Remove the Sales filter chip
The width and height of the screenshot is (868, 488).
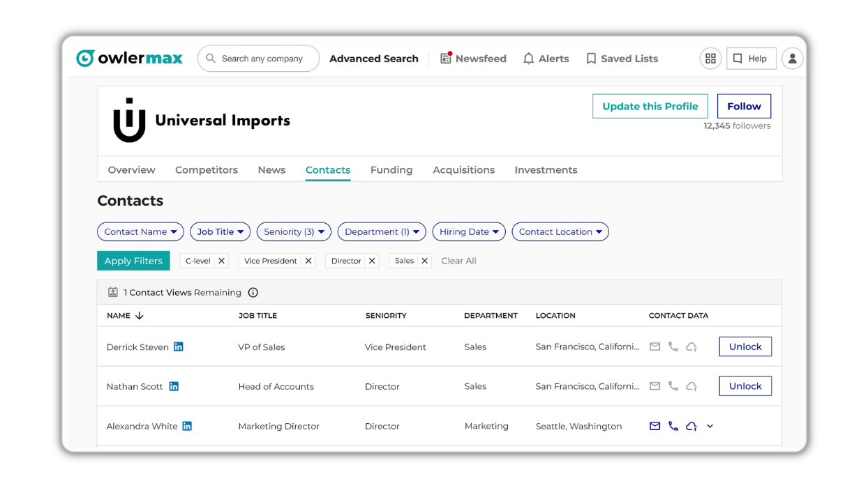424,261
